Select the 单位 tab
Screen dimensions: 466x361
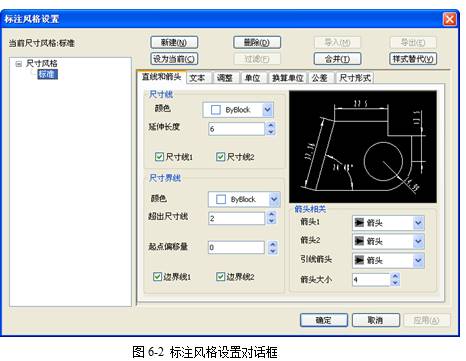253,78
